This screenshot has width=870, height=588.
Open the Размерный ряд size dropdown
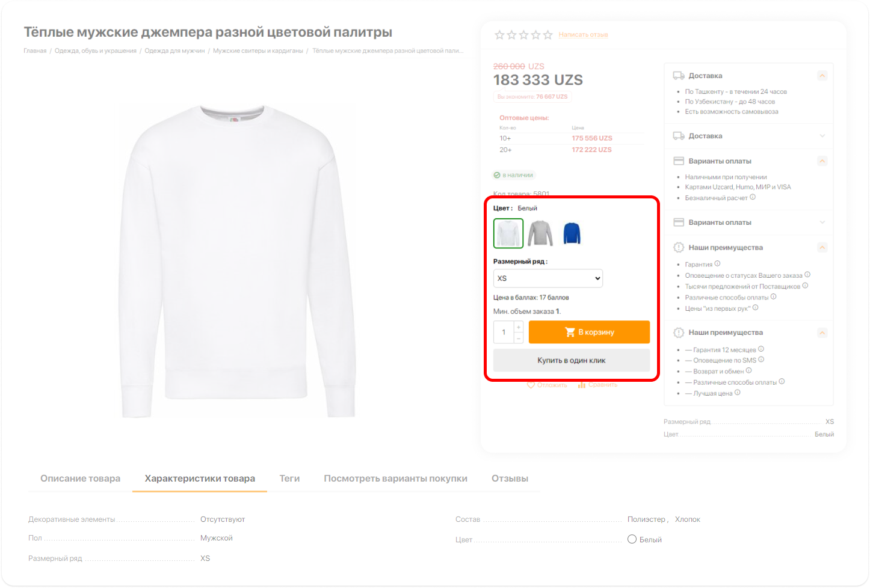click(548, 278)
